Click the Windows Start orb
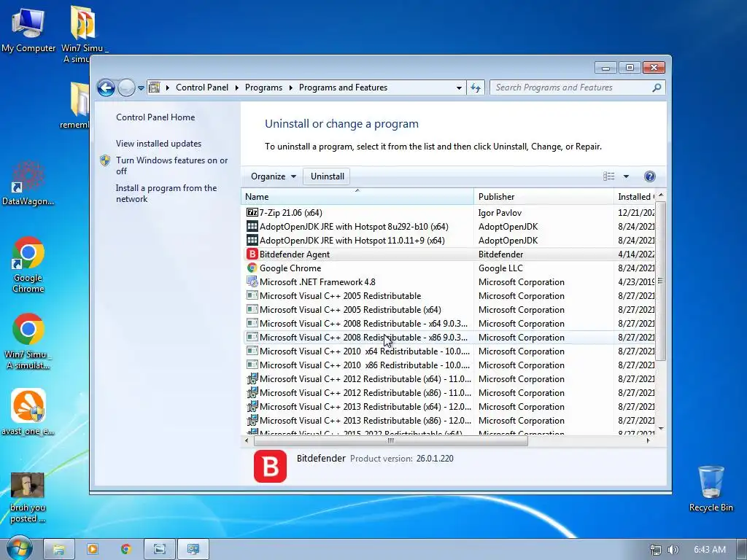The height and width of the screenshot is (560, 747). [18, 549]
